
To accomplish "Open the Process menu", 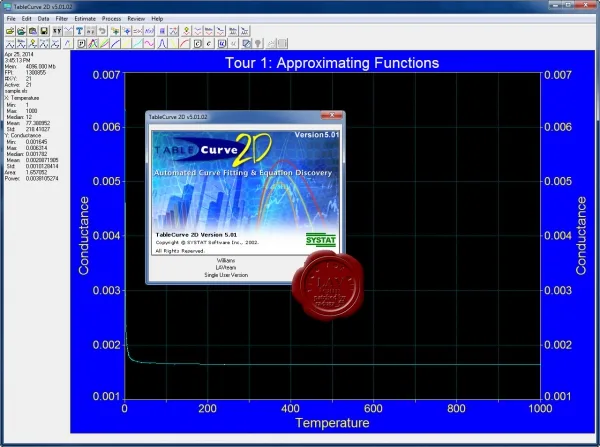I will tap(111, 18).
